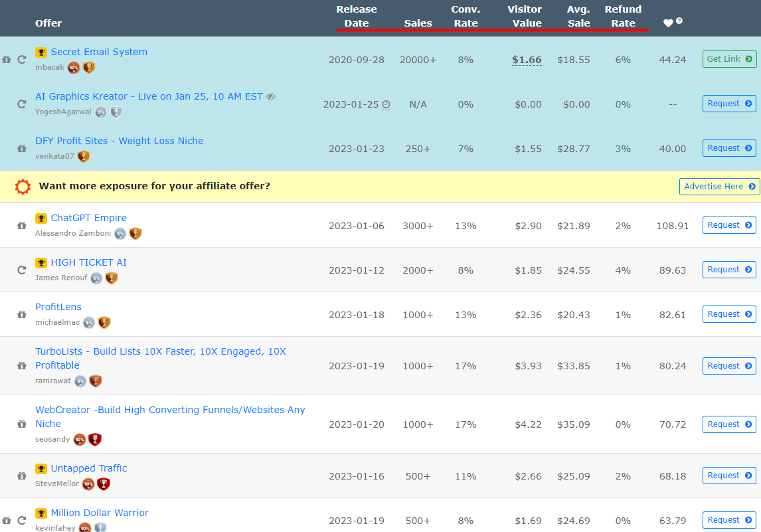
Task: Click hidden-eye icon after AI Graphics Kreator title
Action: click(x=271, y=96)
